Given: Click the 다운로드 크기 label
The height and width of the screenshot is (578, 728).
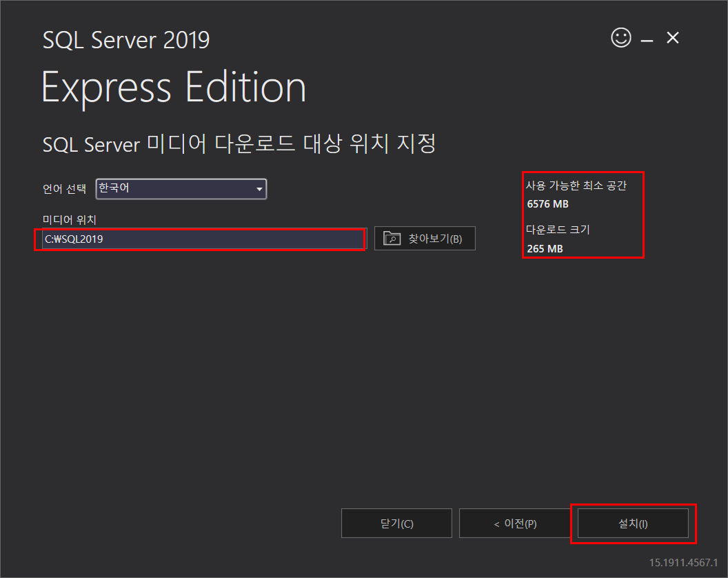Looking at the screenshot, I should tap(558, 230).
